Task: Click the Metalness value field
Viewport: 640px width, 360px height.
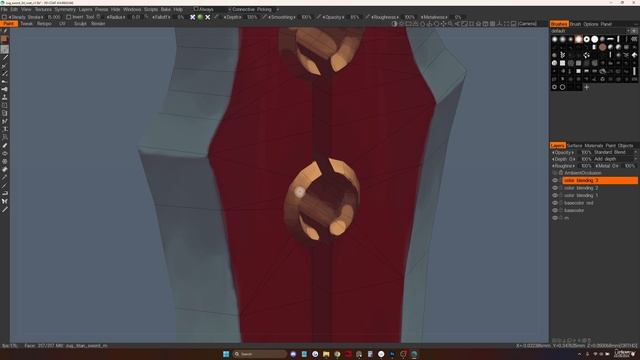Action: (458, 17)
